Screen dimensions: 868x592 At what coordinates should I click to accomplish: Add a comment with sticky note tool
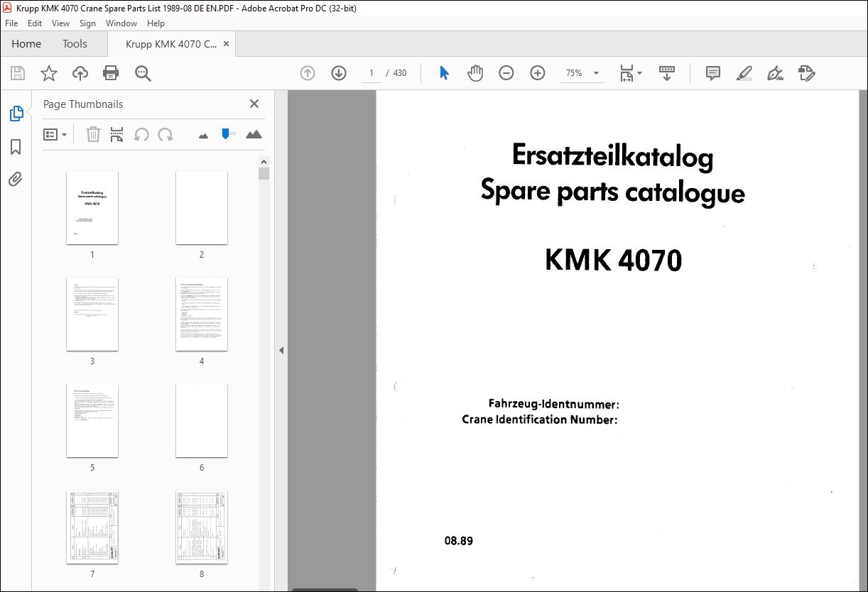point(712,73)
